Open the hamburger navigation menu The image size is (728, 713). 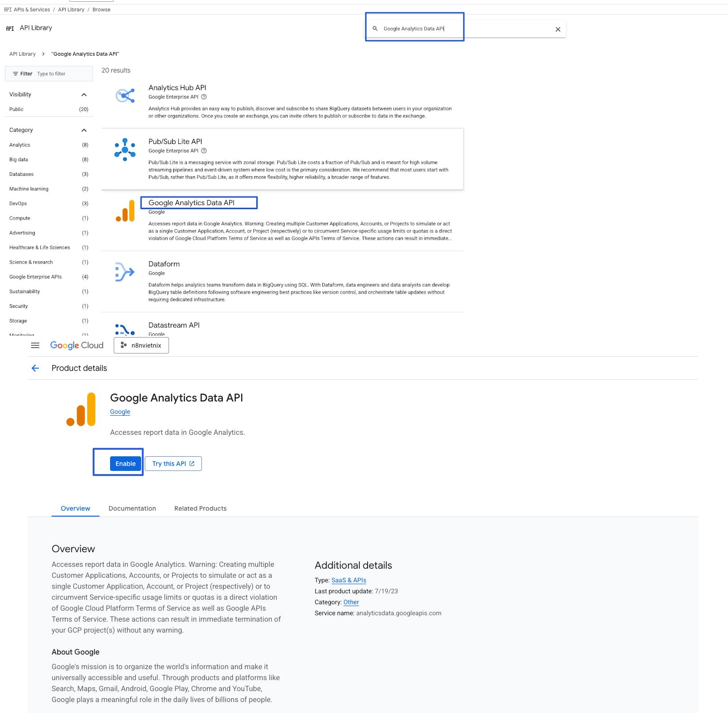click(x=35, y=345)
